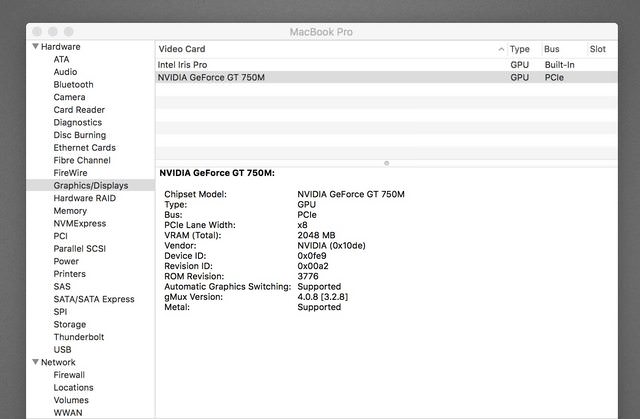Open Card Reader information

point(79,110)
